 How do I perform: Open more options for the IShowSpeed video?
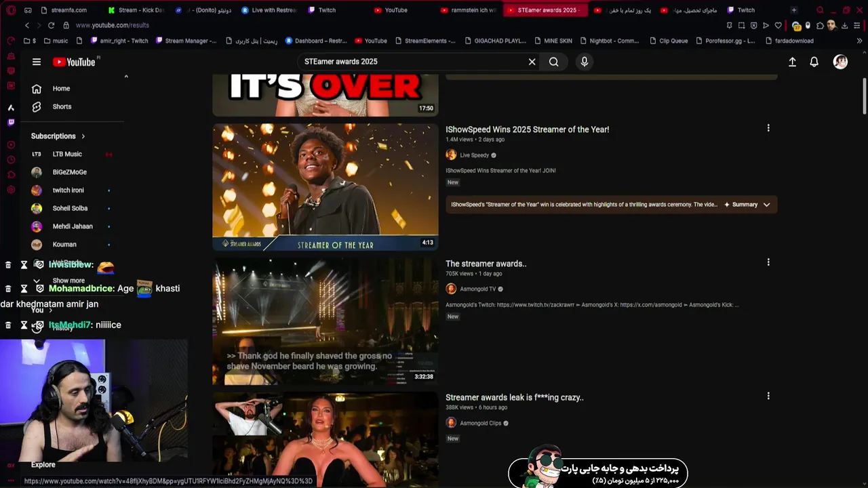click(768, 128)
